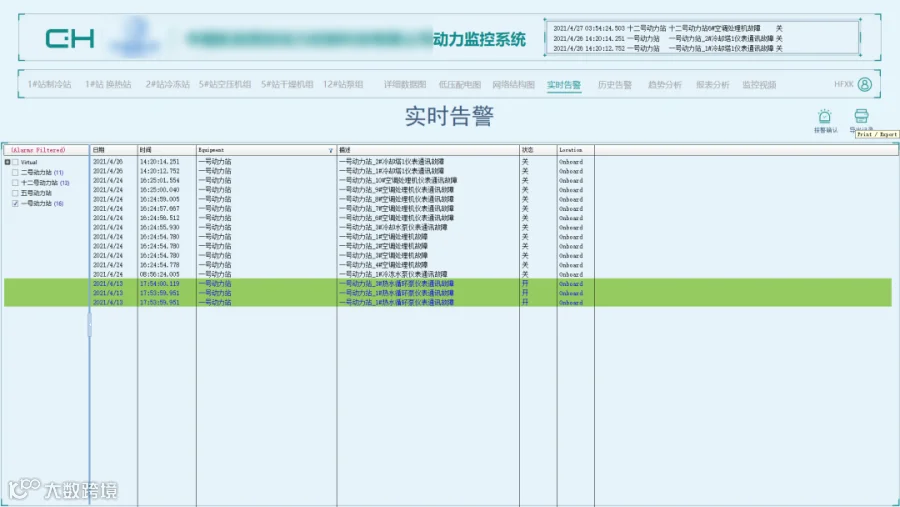Click the user profile icon next to HFXK
The height and width of the screenshot is (507, 900).
pos(864,84)
